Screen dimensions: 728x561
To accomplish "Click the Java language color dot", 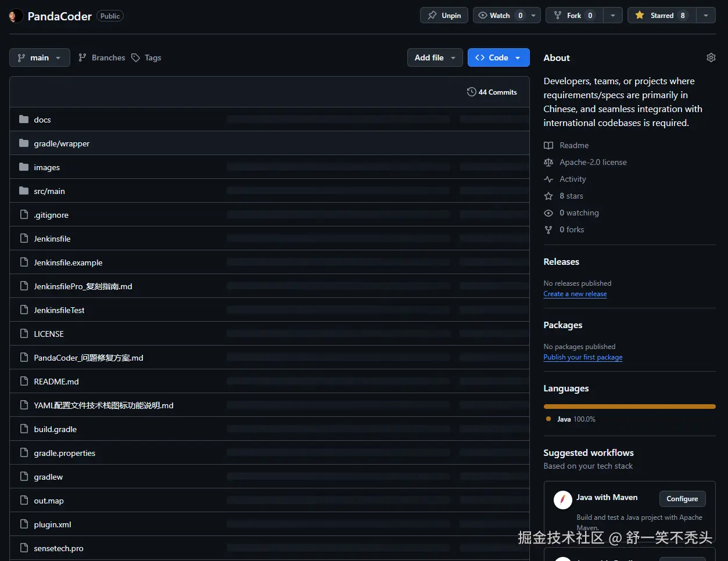I will tap(548, 419).
